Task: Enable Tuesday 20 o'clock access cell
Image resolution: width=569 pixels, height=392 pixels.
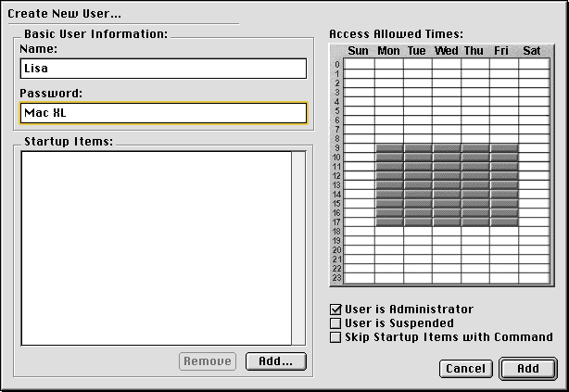Action: point(418,250)
